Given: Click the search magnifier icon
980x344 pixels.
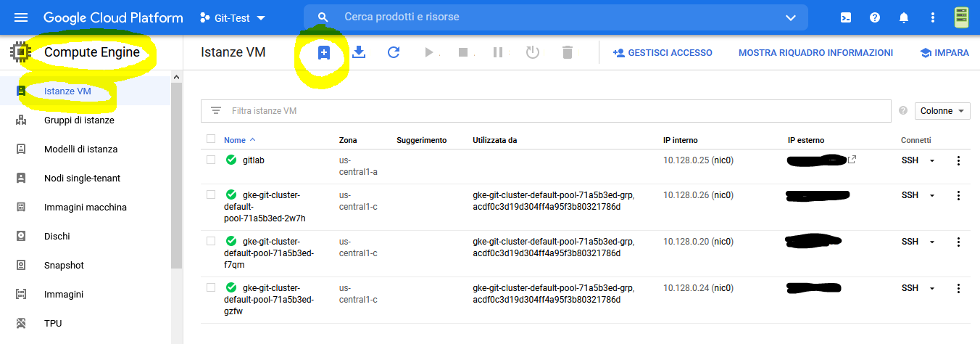Looking at the screenshot, I should 324,17.
